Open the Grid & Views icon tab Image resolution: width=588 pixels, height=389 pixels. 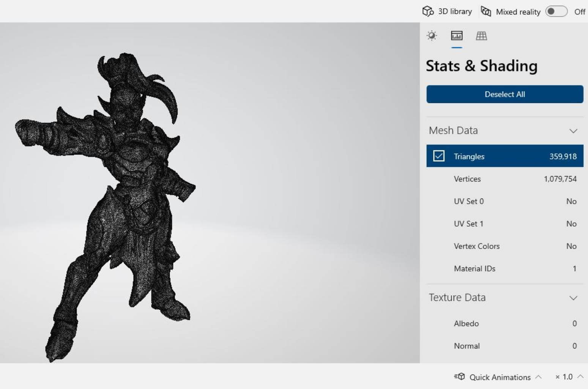481,36
